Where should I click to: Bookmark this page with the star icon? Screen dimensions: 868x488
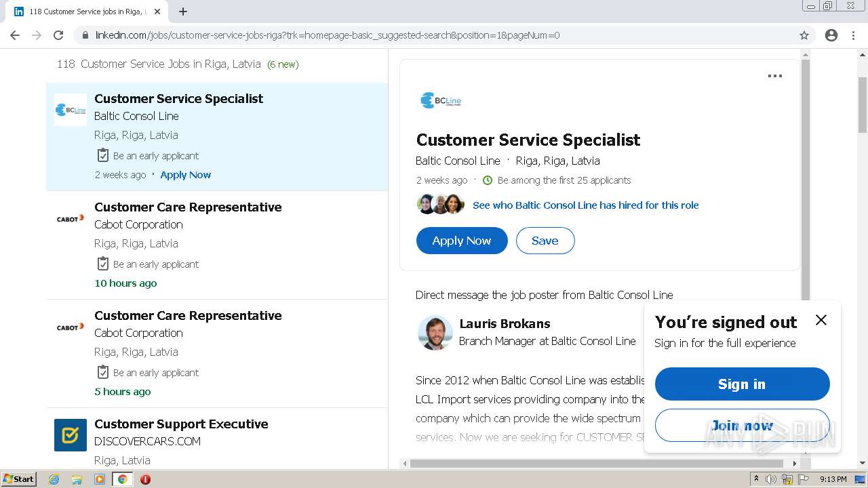point(804,35)
